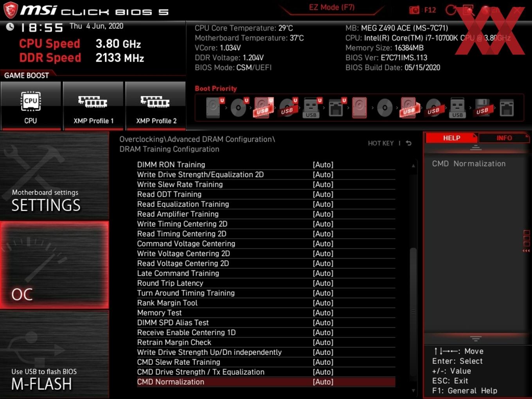The height and width of the screenshot is (399, 532).
Task: Enable XMP Profile 1
Action: 93,106
